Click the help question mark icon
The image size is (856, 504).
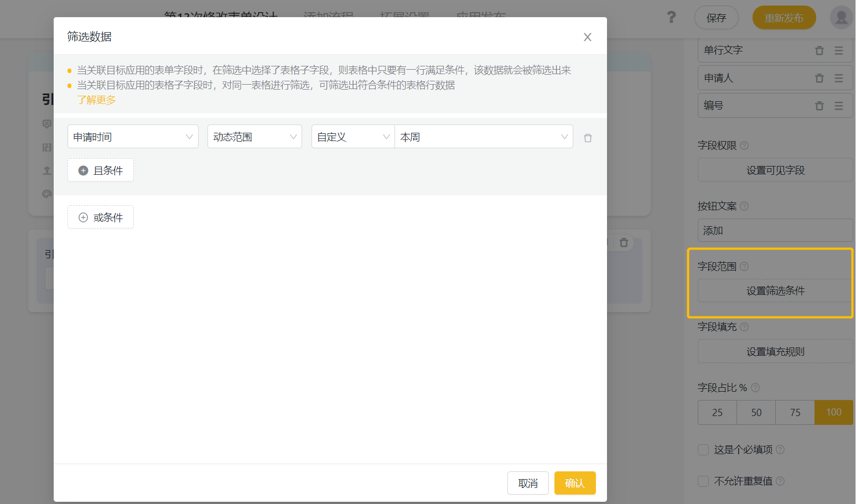pyautogui.click(x=671, y=17)
